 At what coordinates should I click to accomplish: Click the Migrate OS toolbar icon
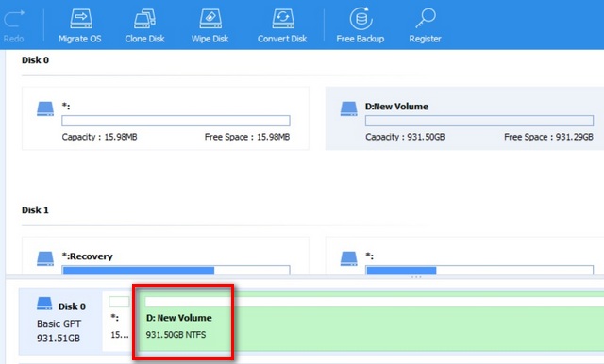point(80,19)
